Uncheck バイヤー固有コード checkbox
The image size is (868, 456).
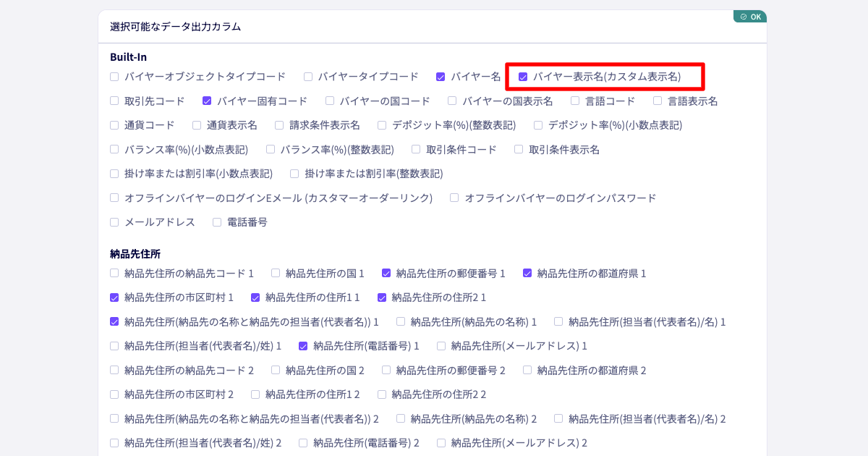207,101
